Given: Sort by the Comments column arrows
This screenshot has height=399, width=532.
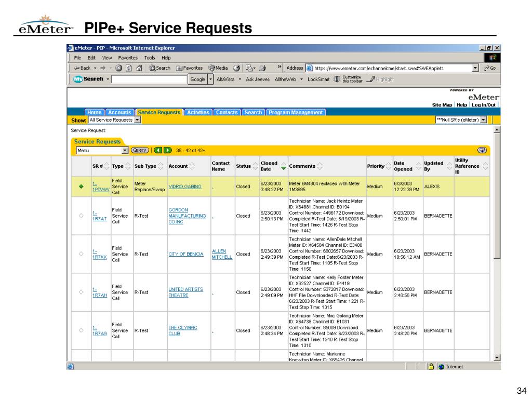Looking at the screenshot, I should coord(320,166).
